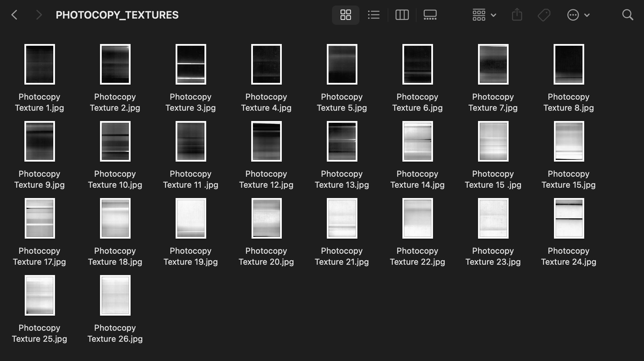Select Photocopy Texture 8.jpg
Screen dimensions: 644x361
568,64
